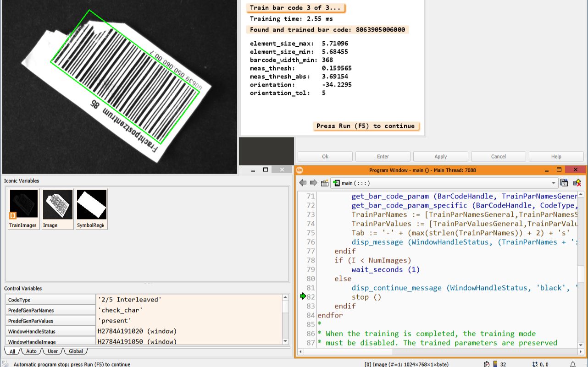Go forward with the right arrow icon

313,183
